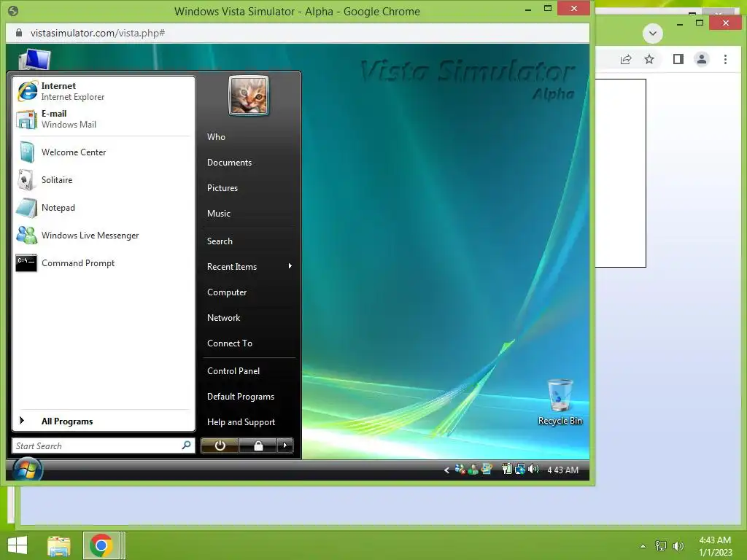Open Control Panel
The height and width of the screenshot is (560, 747).
233,371
